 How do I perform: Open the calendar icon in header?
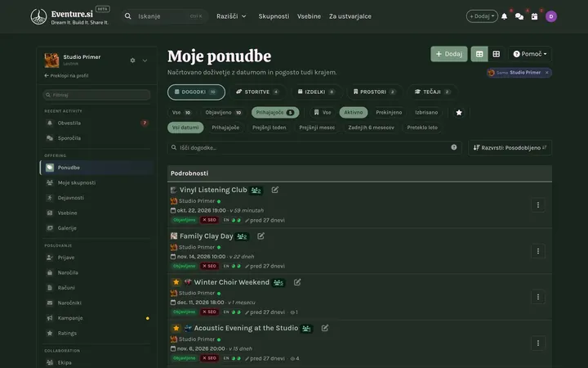click(x=534, y=16)
